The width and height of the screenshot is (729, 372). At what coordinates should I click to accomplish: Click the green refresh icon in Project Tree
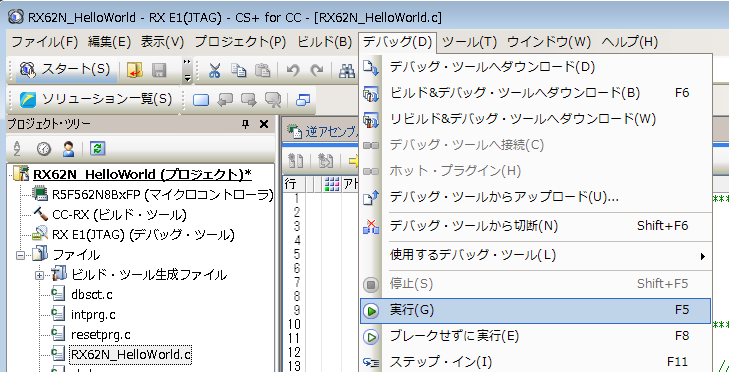click(x=97, y=149)
